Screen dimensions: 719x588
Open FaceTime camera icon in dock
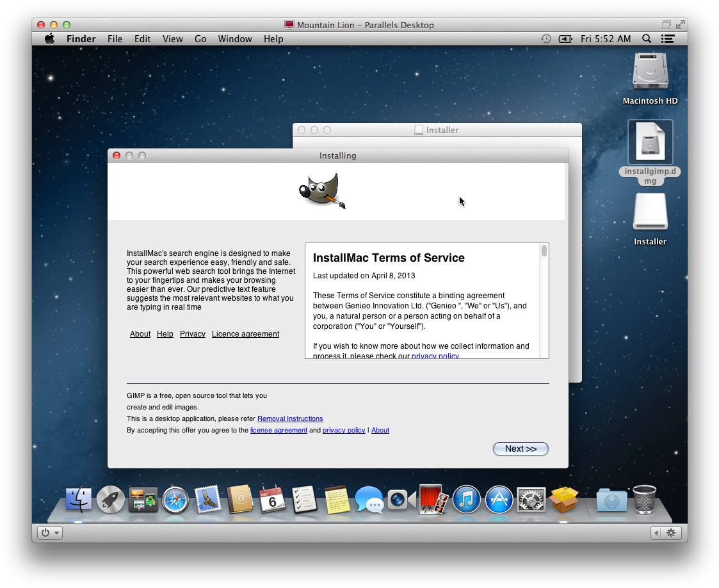401,499
